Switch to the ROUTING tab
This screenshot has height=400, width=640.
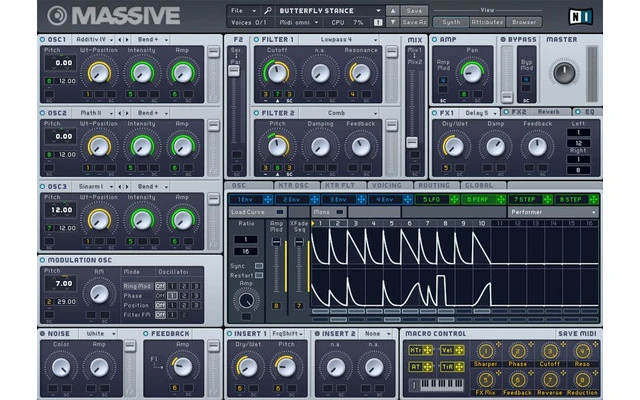point(437,185)
